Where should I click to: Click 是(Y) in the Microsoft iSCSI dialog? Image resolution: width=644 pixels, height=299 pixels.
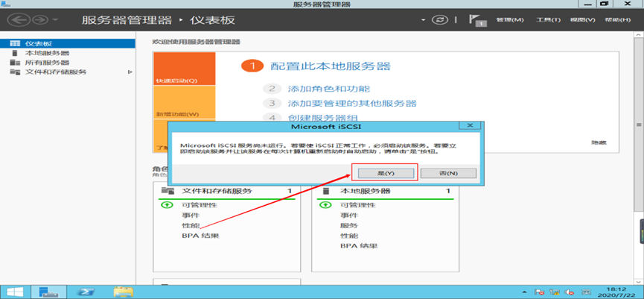pyautogui.click(x=386, y=173)
